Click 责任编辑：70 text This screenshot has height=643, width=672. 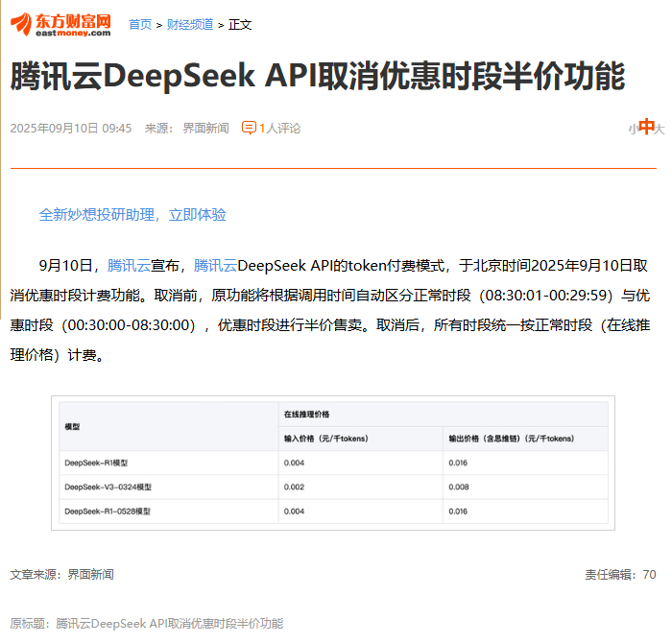point(620,575)
